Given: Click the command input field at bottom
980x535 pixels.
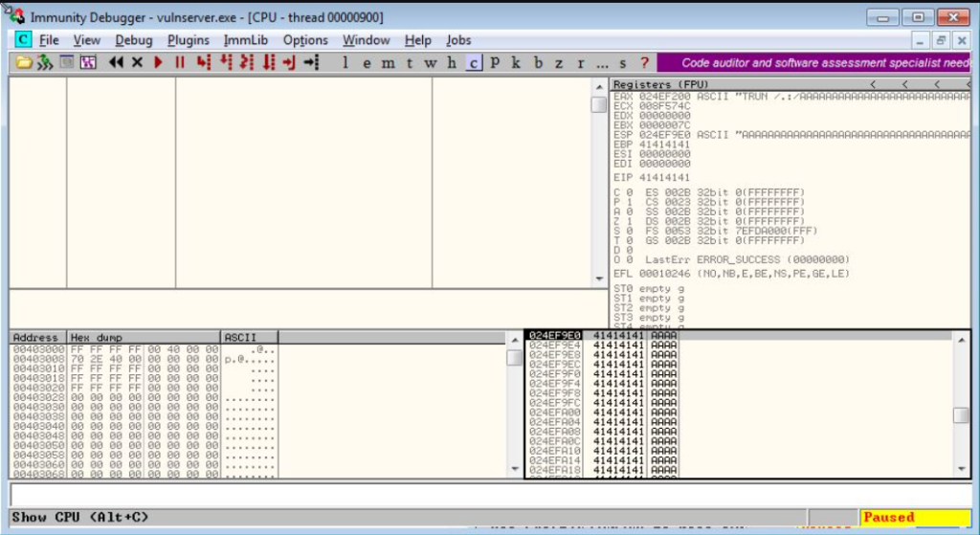Looking at the screenshot, I should point(479,495).
